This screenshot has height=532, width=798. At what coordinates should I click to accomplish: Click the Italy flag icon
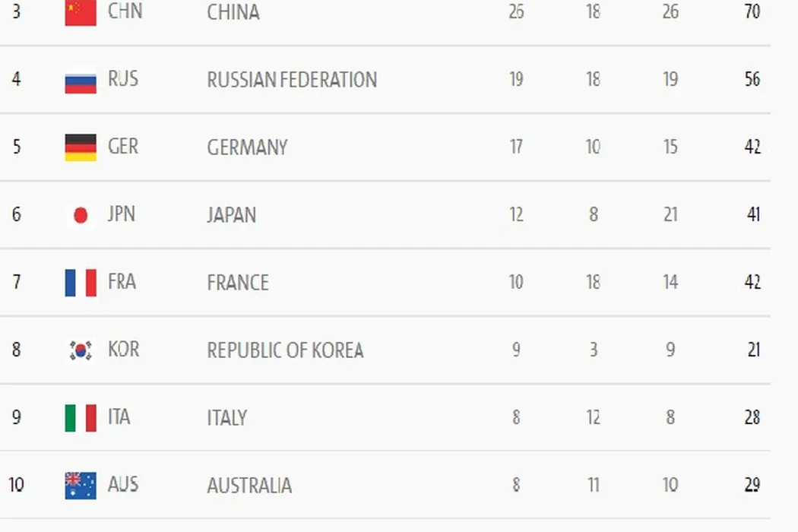click(81, 418)
